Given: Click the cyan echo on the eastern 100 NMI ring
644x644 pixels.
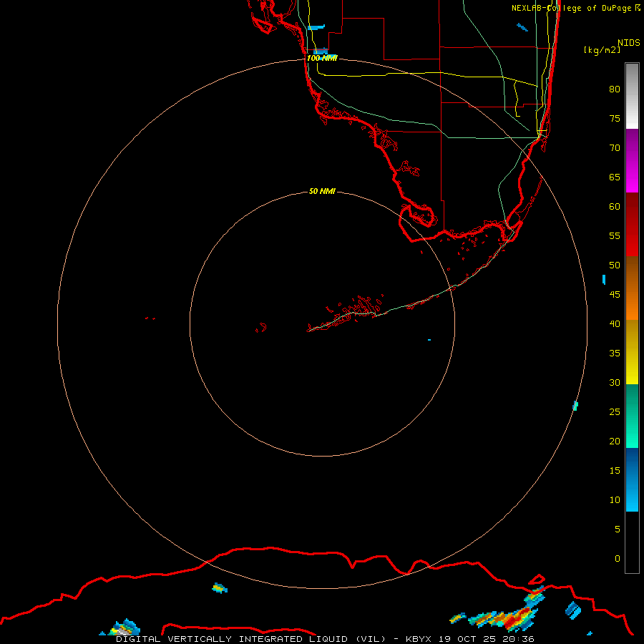Looking at the screenshot, I should pos(575,406).
